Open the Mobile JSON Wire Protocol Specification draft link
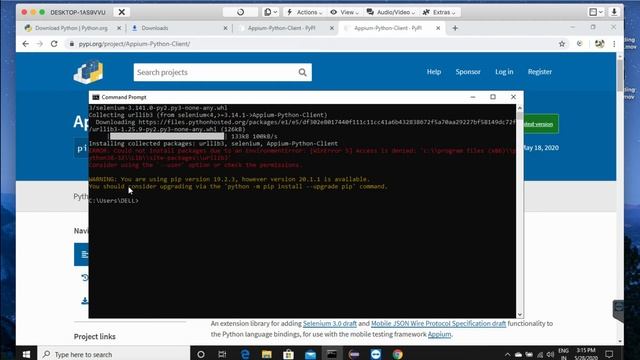640x360 pixels. point(438,323)
